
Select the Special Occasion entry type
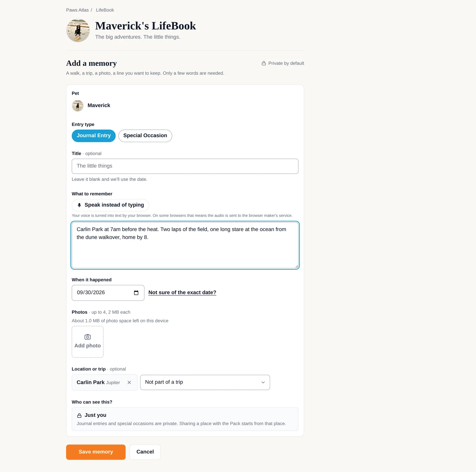pos(145,136)
